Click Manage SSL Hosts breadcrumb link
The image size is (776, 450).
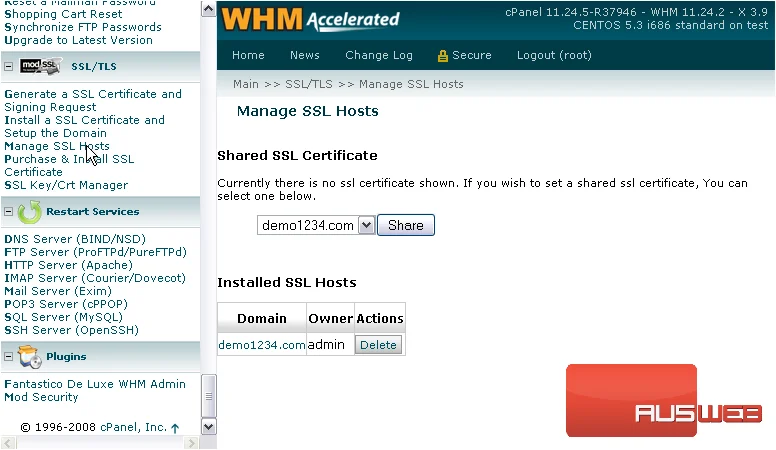[x=411, y=84]
